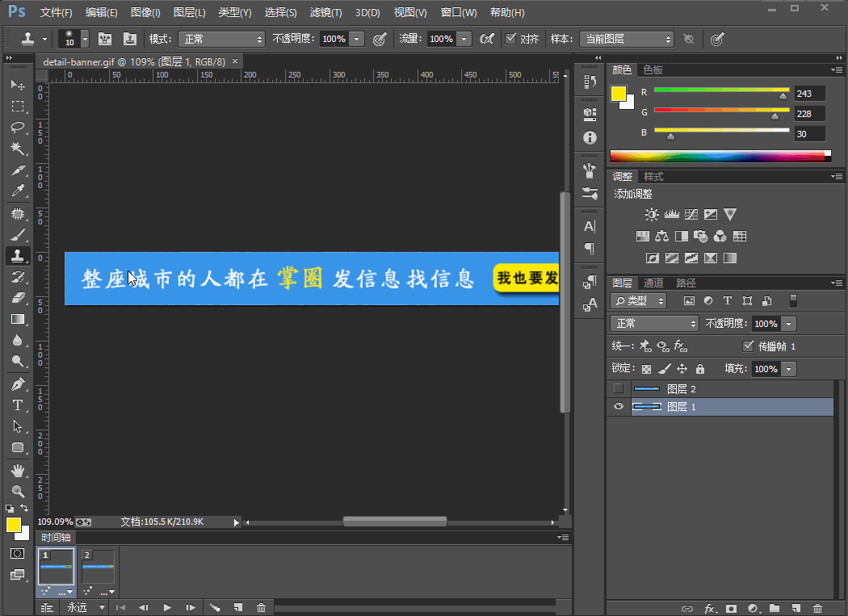Open the brush preset picker arrow
Screen dimensions: 848x616
(85, 39)
